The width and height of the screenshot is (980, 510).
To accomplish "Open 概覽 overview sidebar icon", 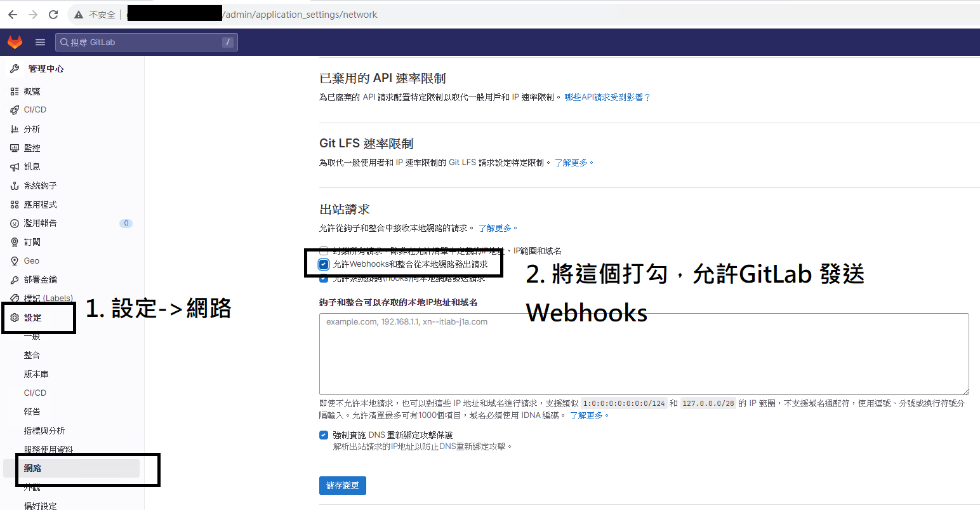I will [x=15, y=91].
